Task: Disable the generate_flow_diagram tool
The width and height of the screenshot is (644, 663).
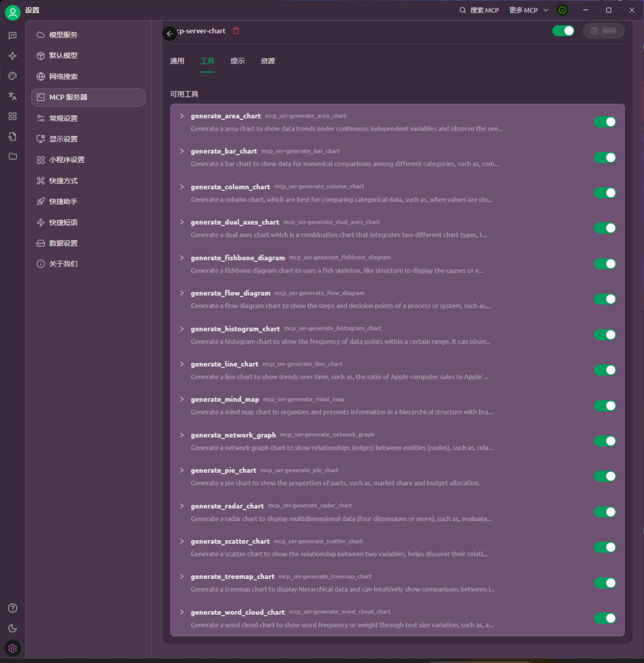Action: pos(605,299)
